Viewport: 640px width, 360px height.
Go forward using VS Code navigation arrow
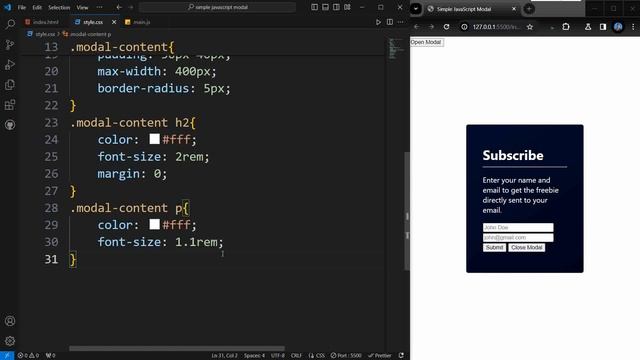point(131,7)
